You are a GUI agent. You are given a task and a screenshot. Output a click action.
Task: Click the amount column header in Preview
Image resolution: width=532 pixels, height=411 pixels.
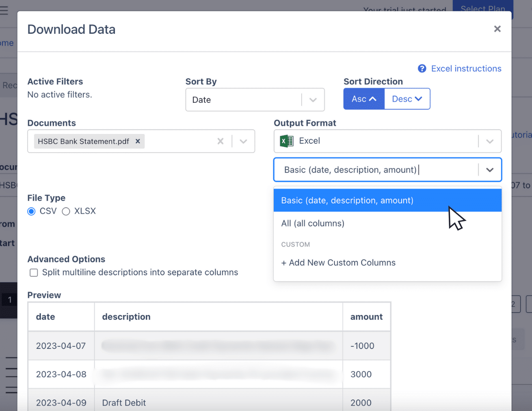coord(367,317)
